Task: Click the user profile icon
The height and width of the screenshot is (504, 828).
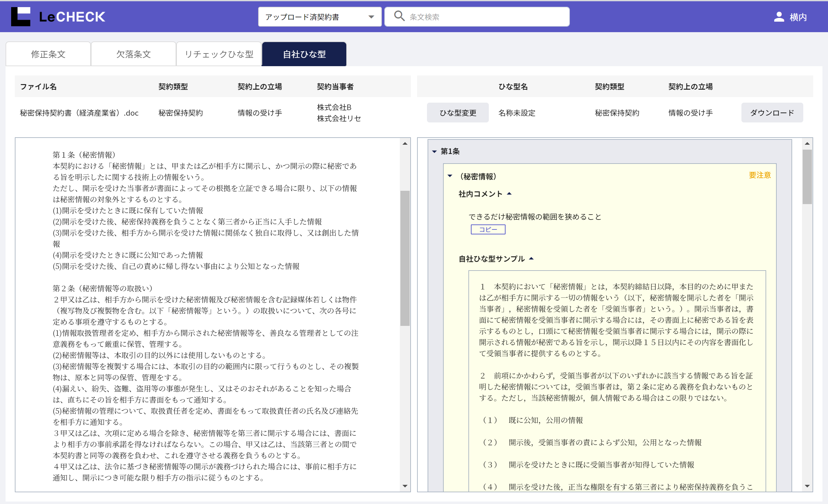Action: click(x=779, y=17)
